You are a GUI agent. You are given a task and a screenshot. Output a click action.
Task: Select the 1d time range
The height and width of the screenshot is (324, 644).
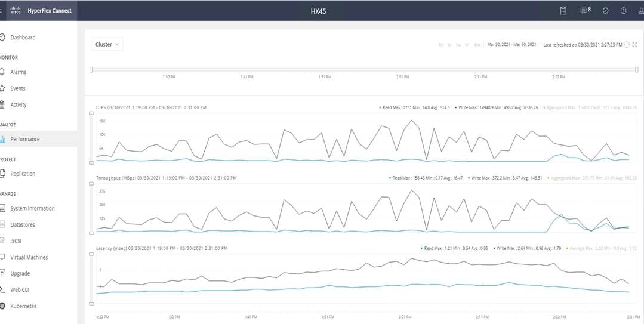[449, 45]
